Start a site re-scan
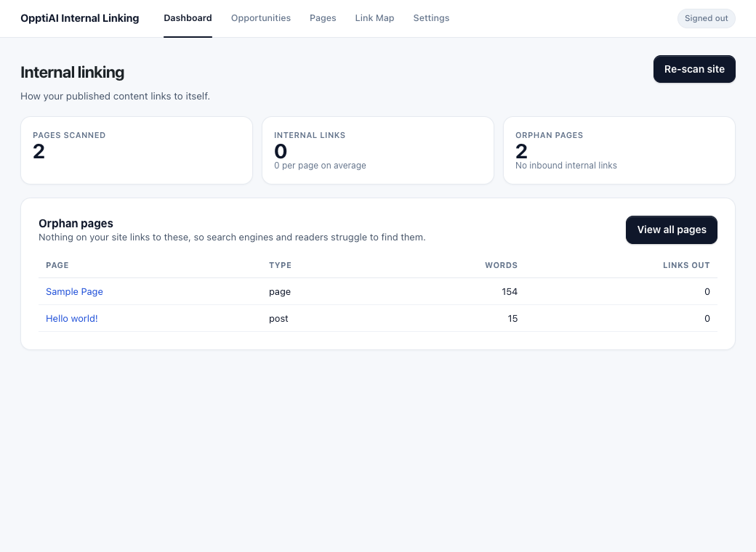Viewport: 756px width, 552px height. click(694, 69)
